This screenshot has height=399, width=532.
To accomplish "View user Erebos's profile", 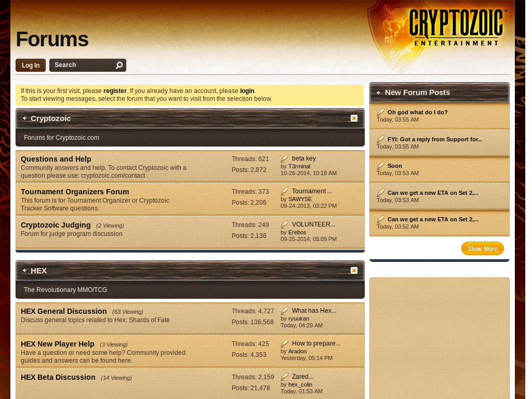I will [x=297, y=232].
